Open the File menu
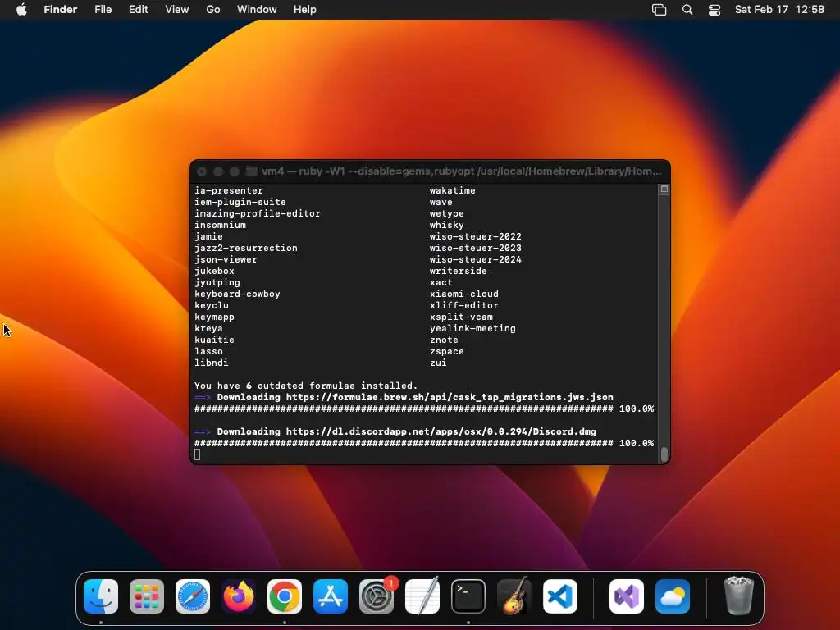Screen dimensions: 840x630 click(103, 10)
